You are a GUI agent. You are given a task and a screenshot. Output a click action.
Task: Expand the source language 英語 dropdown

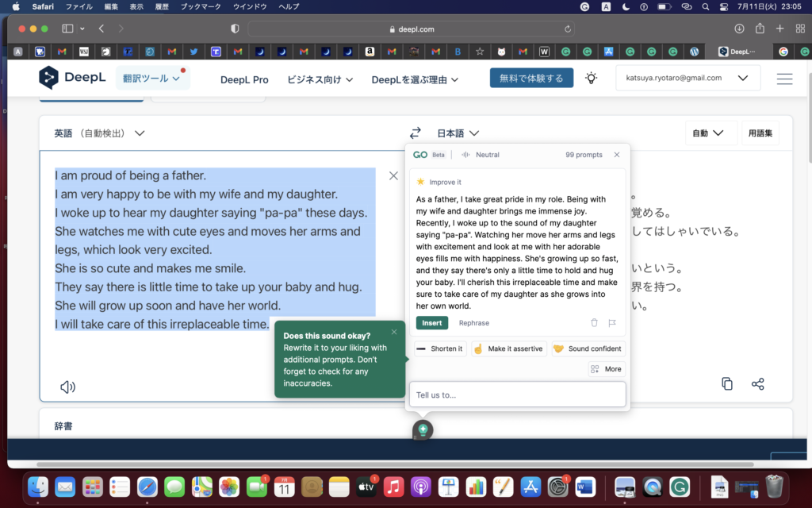pos(99,133)
